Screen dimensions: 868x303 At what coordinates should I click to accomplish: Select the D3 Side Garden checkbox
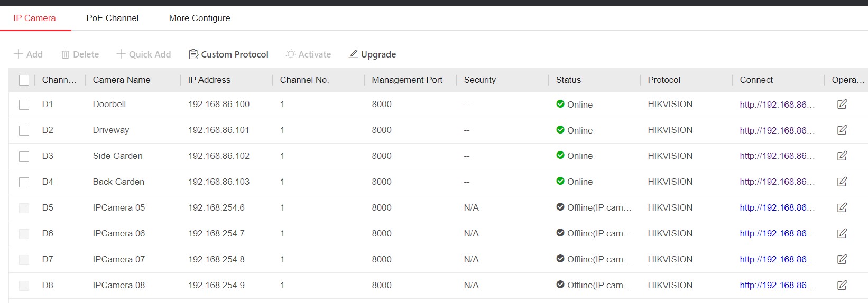point(24,156)
